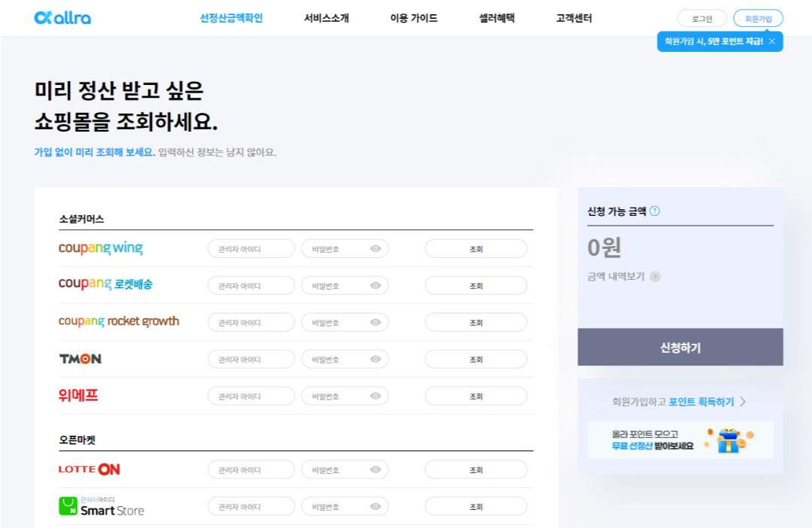The image size is (812, 528).
Task: Open the 무료 선정산 gift banner
Action: pyautogui.click(x=680, y=440)
